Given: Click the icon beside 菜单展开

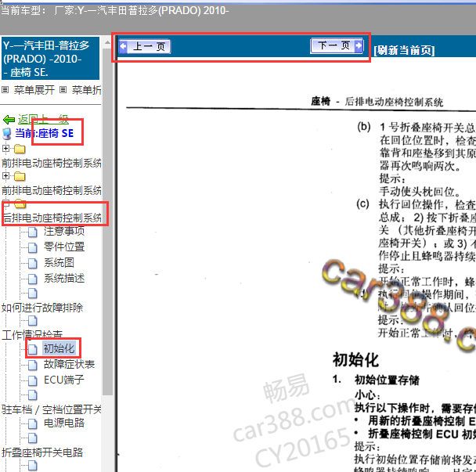Looking at the screenshot, I should point(5,89).
